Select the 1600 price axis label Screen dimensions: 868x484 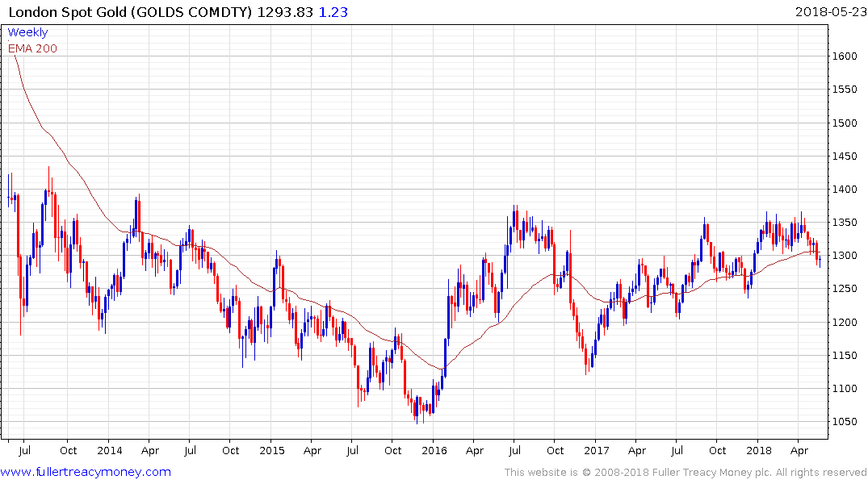pyautogui.click(x=845, y=56)
